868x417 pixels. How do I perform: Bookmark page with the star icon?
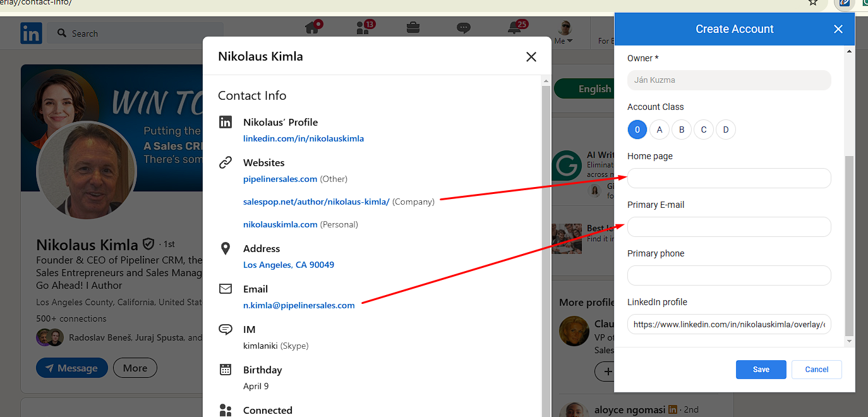click(813, 2)
